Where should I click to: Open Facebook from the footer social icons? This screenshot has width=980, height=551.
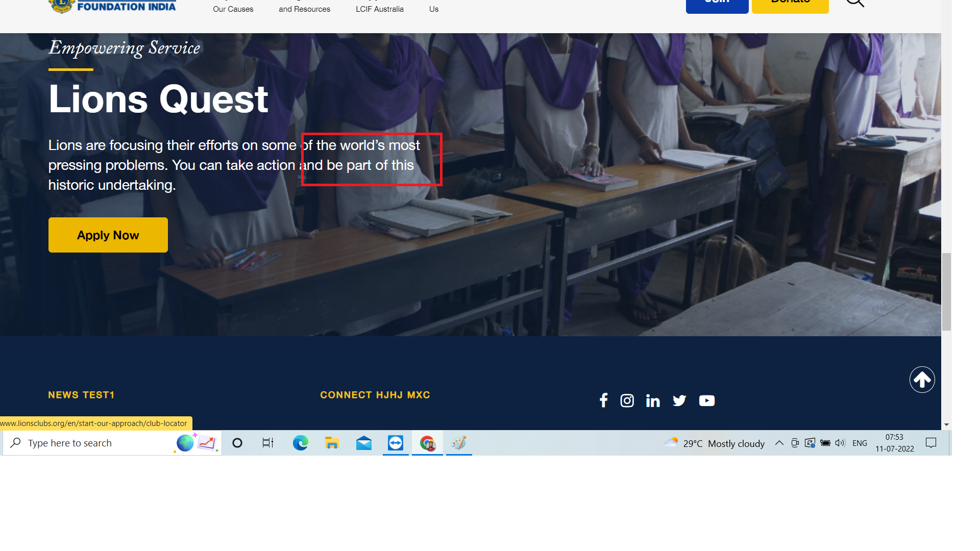603,400
